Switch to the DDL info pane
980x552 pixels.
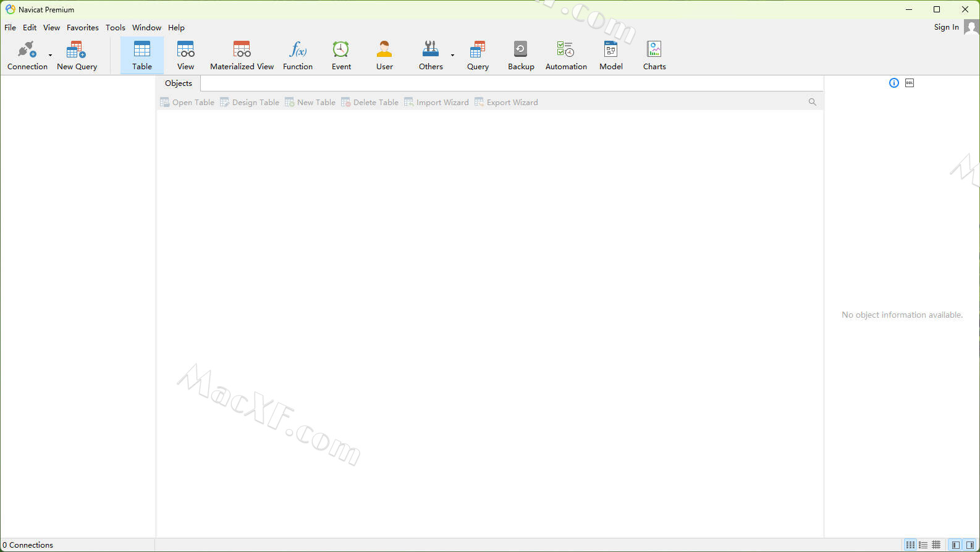tap(910, 83)
